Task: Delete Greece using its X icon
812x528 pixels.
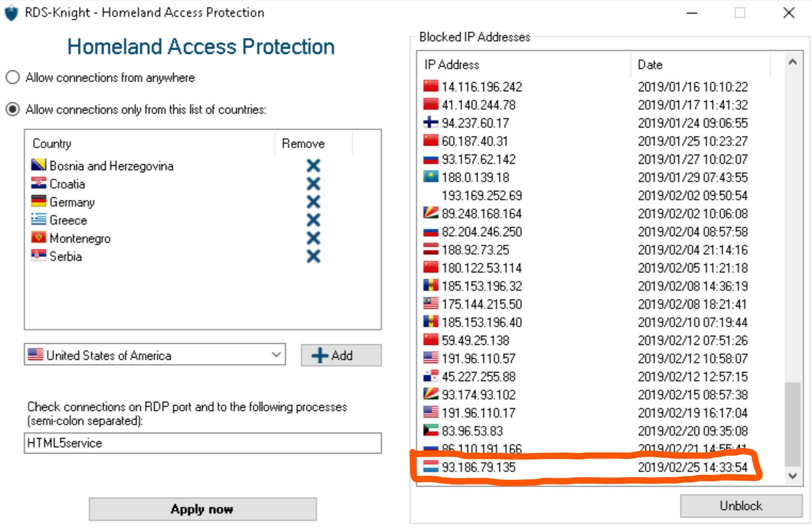Action: click(313, 220)
